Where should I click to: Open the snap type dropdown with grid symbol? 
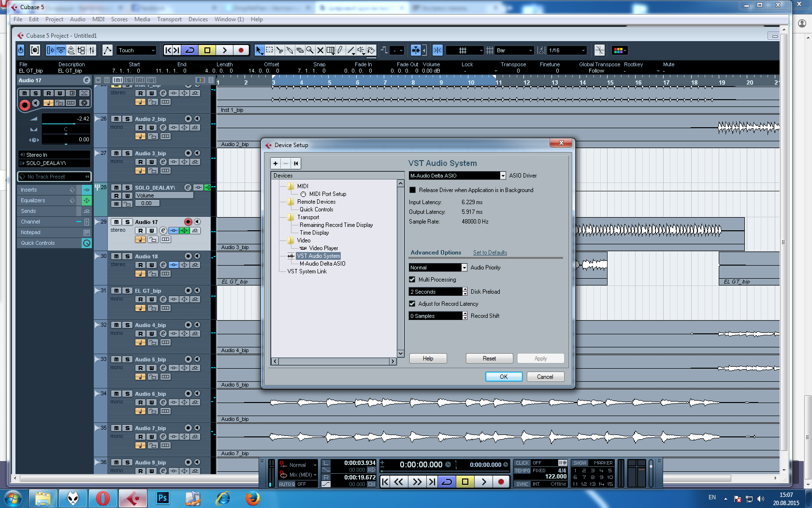[465, 50]
